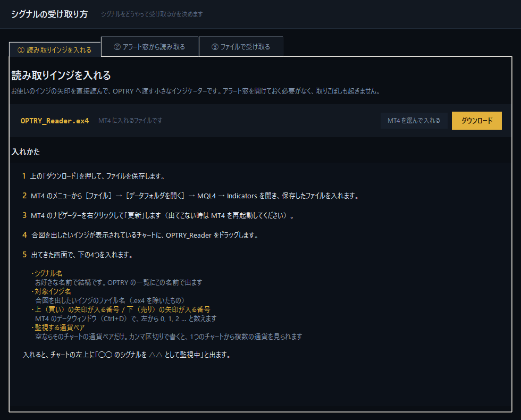Click the line about the .ex4 file name
The image size is (521, 420).
(x=110, y=300)
